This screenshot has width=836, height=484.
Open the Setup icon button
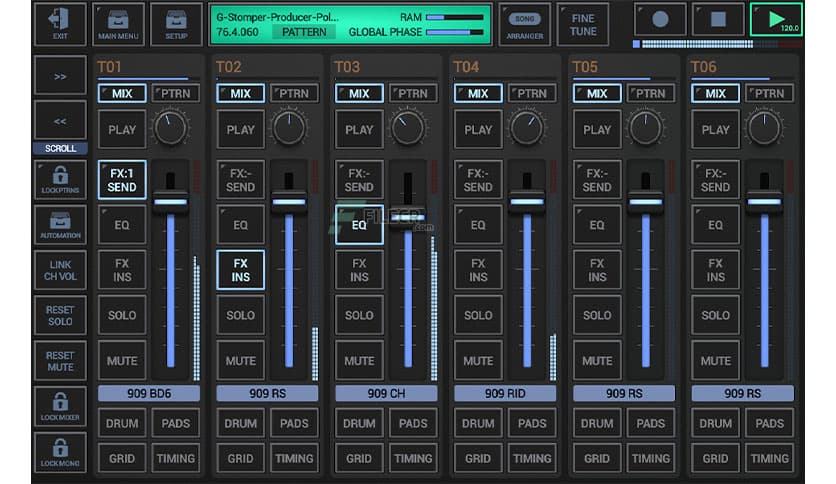(x=176, y=23)
